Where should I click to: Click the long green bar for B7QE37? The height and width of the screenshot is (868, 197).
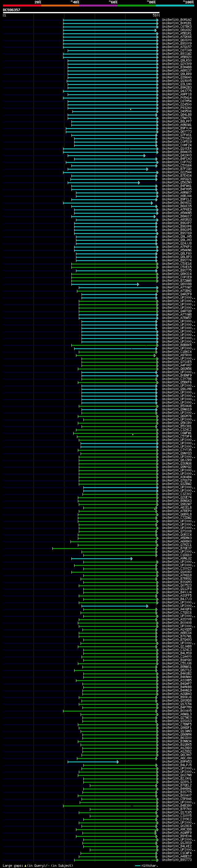coord(105,549)
